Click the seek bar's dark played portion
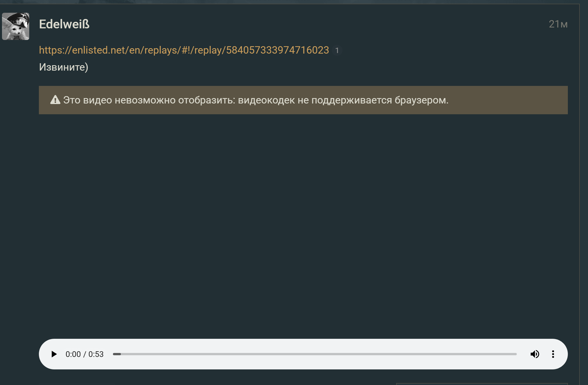 117,354
